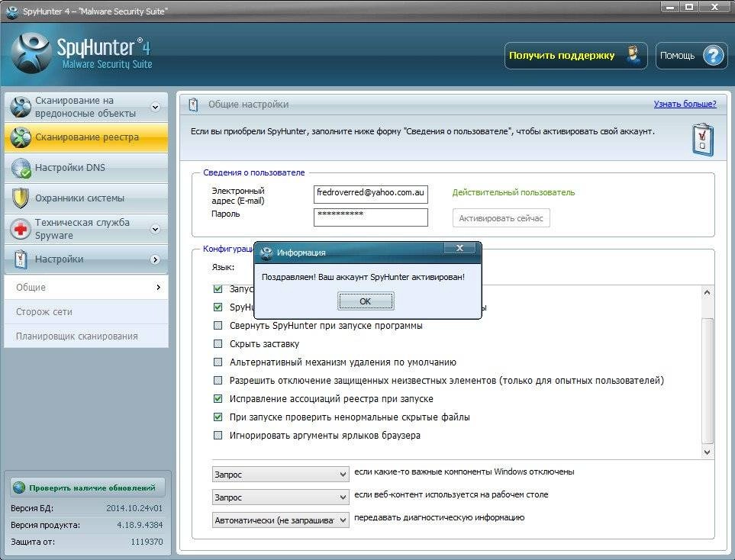Click the Сведения о пользователе group label
Viewport: 735px width, 560px height.
(x=253, y=172)
